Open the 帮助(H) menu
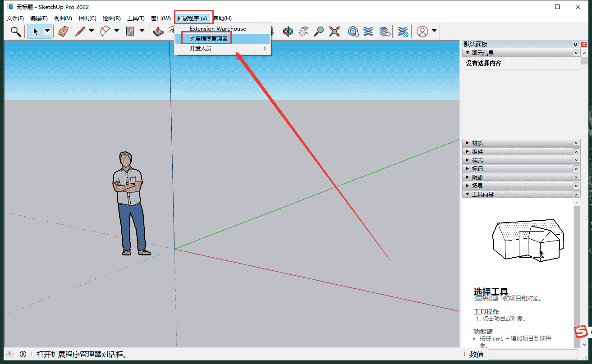 click(x=222, y=18)
